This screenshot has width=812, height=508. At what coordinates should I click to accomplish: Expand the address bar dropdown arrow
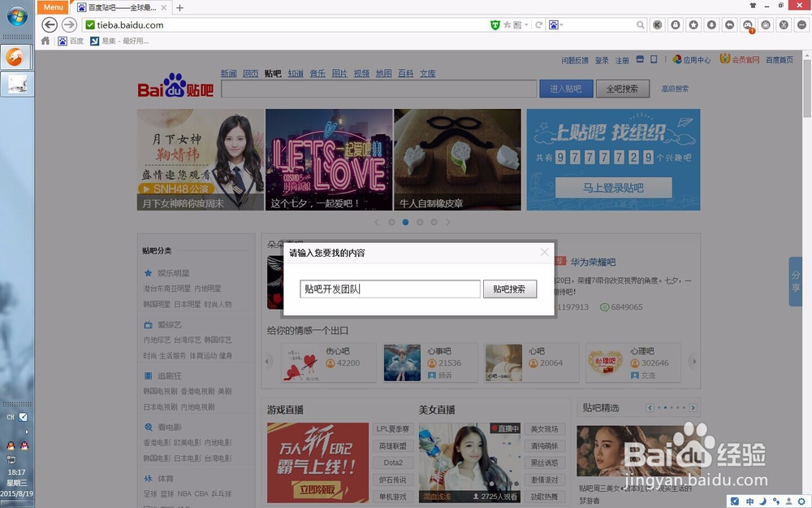(x=527, y=25)
